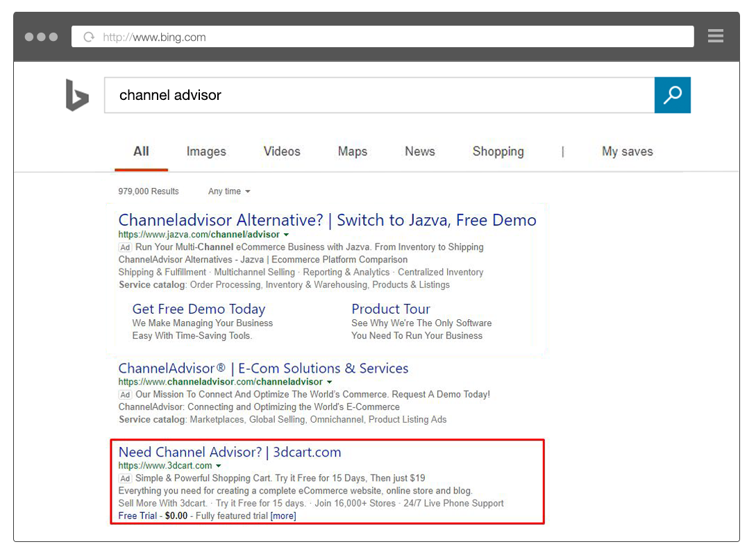Click the Jazva Service catalog line

click(284, 285)
